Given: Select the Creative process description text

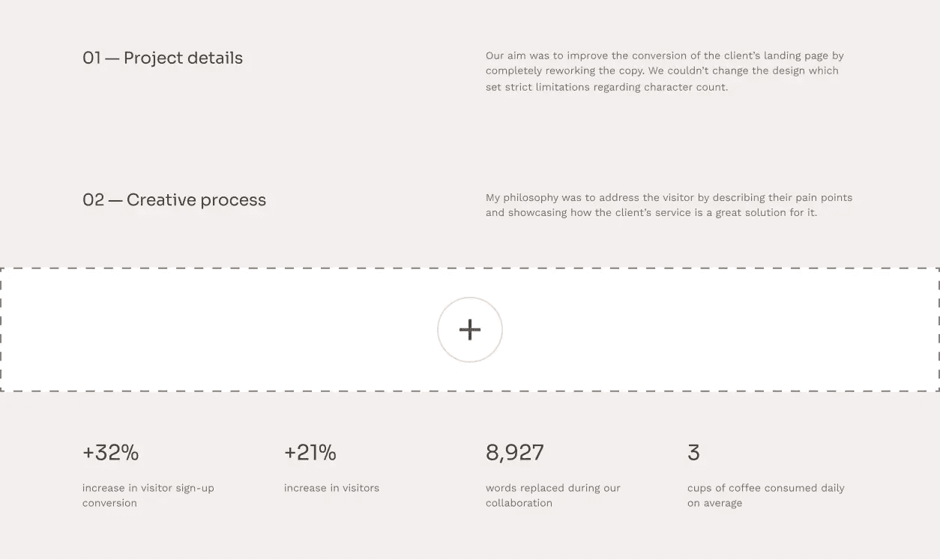Looking at the screenshot, I should tap(669, 205).
